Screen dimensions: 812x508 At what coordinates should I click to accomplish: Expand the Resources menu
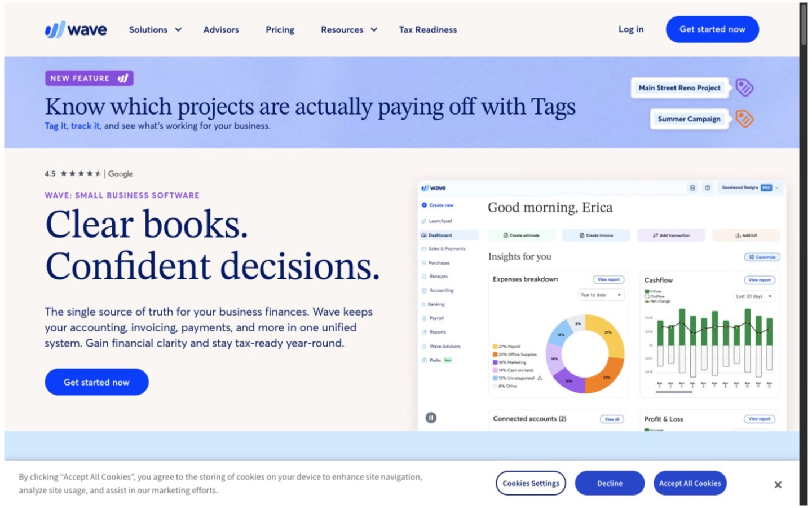pos(349,29)
